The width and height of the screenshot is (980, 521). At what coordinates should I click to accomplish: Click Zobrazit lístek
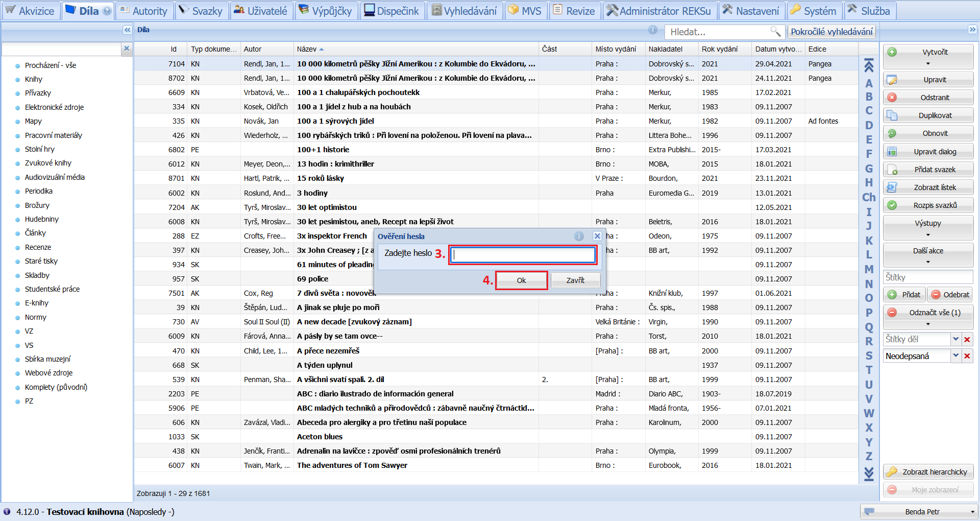click(928, 187)
